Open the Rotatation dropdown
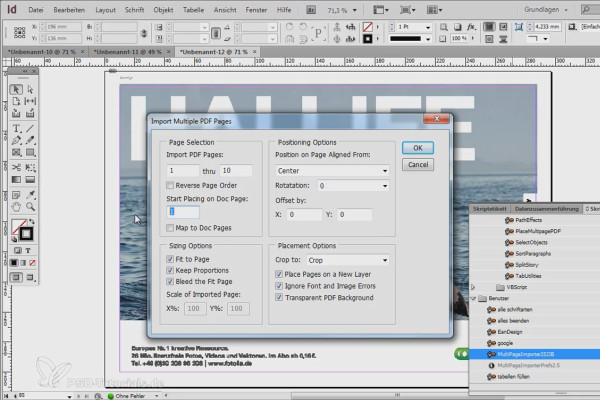600x400 pixels. click(x=353, y=186)
